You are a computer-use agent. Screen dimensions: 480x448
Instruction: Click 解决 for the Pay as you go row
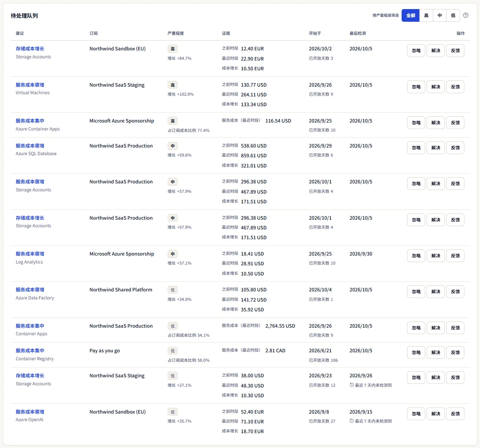click(436, 352)
